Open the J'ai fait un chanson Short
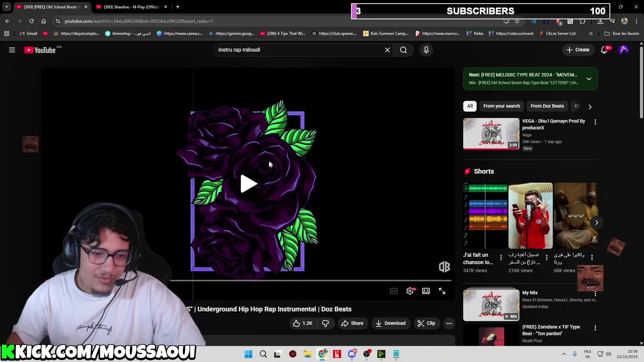This screenshot has width=644, height=362. tap(485, 216)
